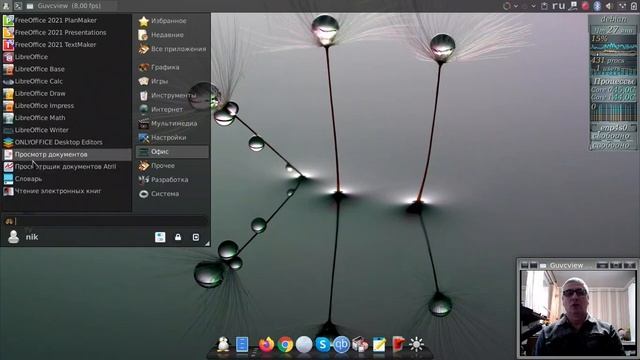Open the Мультимедиа category

(x=172, y=123)
